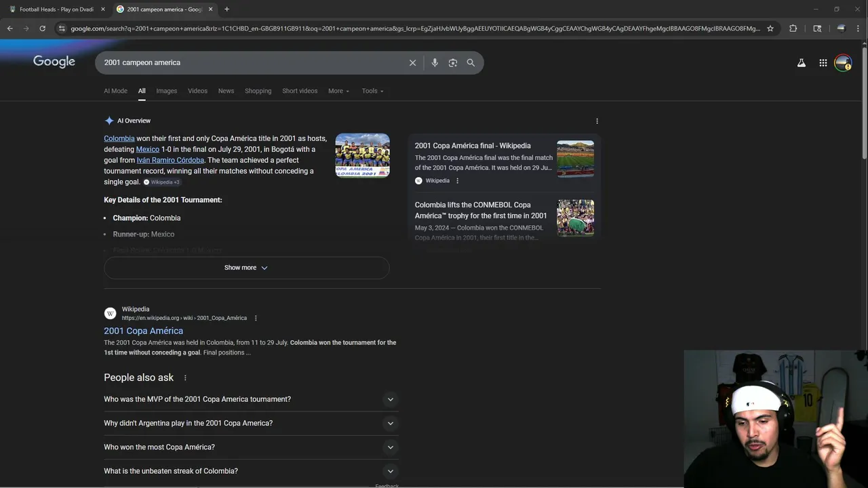Expand the More search filters dropdown
The height and width of the screenshot is (488, 868).
click(338, 91)
